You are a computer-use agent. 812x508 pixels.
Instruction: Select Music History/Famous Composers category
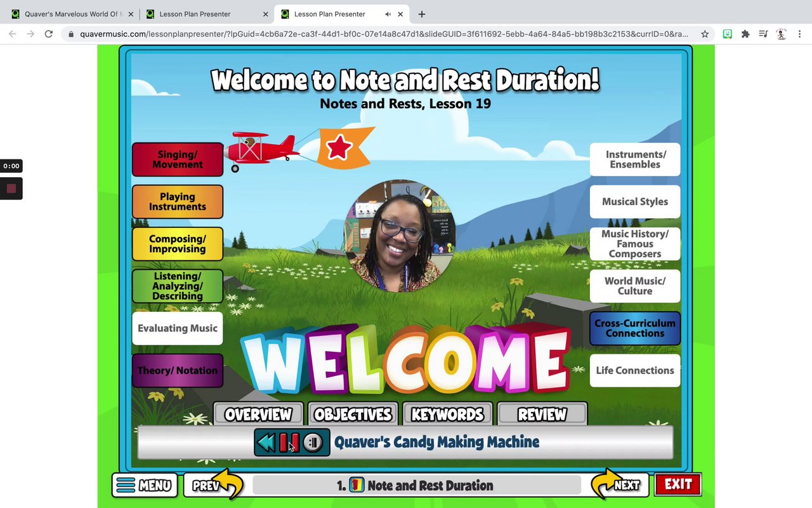coord(635,244)
